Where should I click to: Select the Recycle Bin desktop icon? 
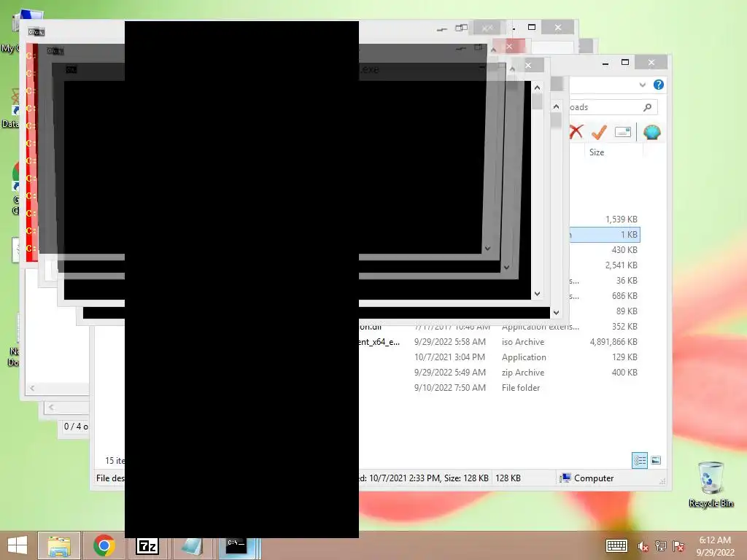point(711,485)
